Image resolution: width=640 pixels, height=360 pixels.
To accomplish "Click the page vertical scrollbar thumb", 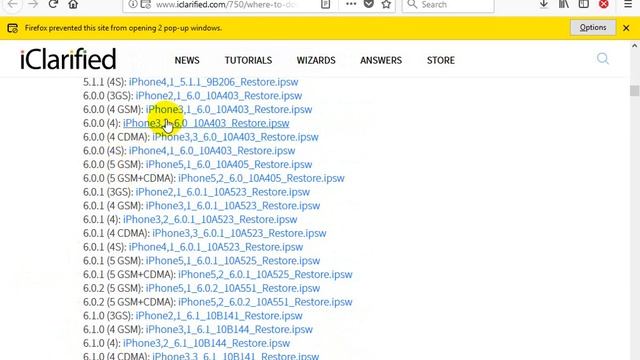I will coord(634,91).
